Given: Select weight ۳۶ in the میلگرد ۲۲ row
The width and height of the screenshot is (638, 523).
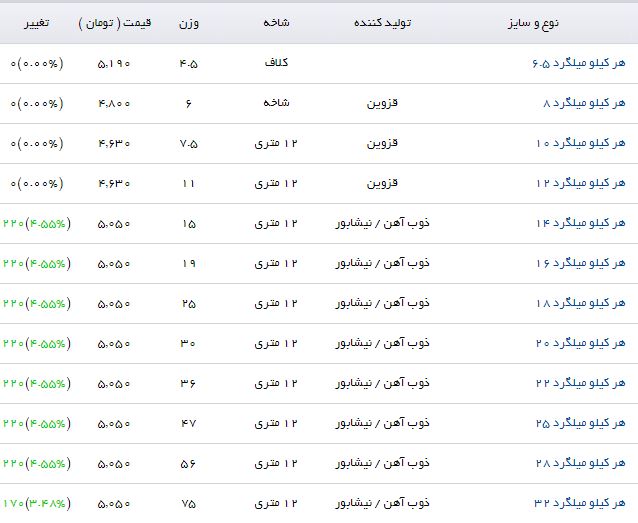Looking at the screenshot, I should click(x=188, y=384).
